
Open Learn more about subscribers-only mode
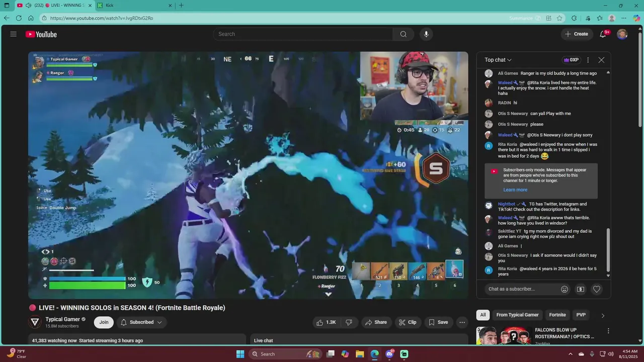(515, 190)
